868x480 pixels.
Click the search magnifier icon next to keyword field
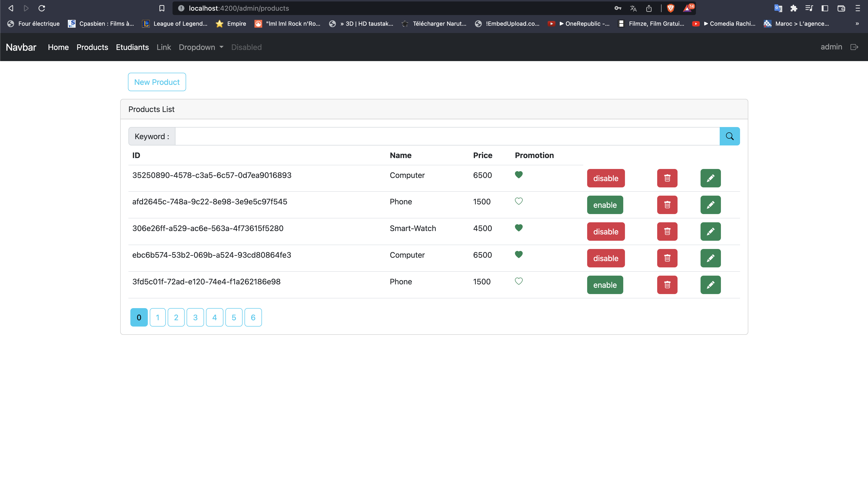pyautogui.click(x=730, y=136)
